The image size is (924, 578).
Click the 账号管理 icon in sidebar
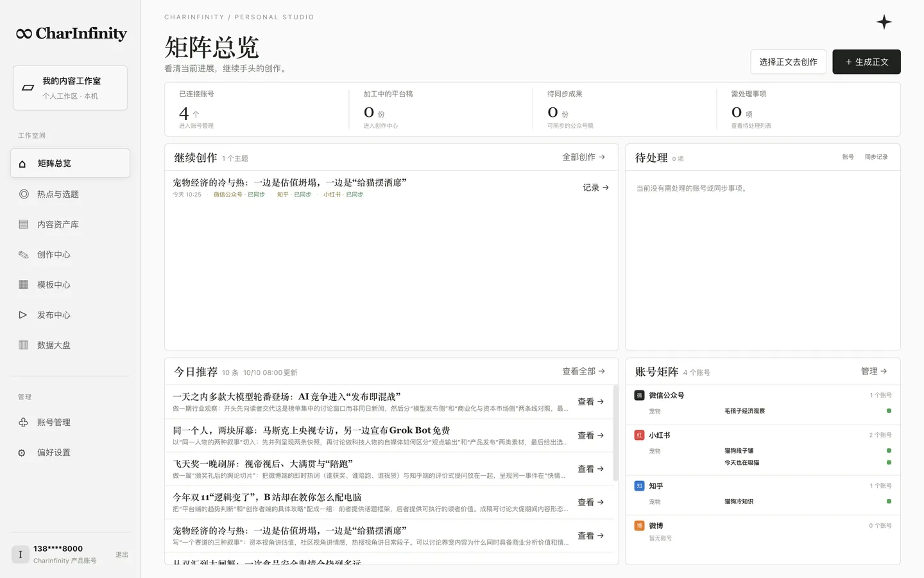tap(23, 422)
